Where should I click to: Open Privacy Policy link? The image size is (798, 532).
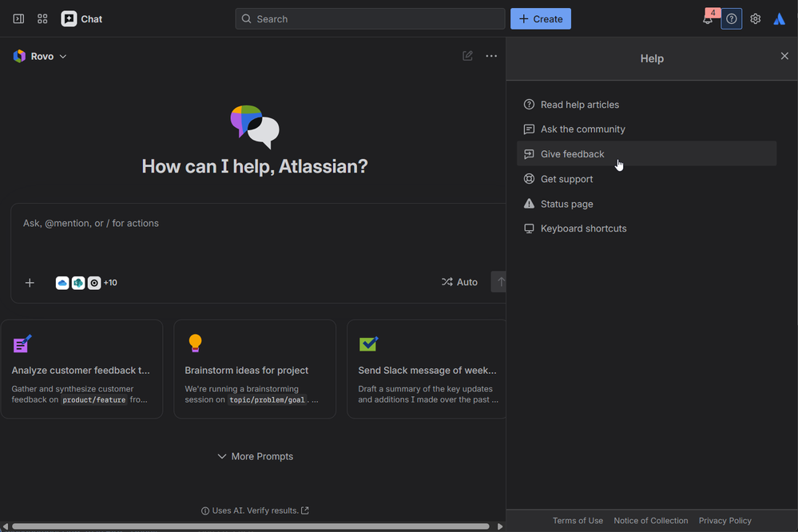coord(725,520)
